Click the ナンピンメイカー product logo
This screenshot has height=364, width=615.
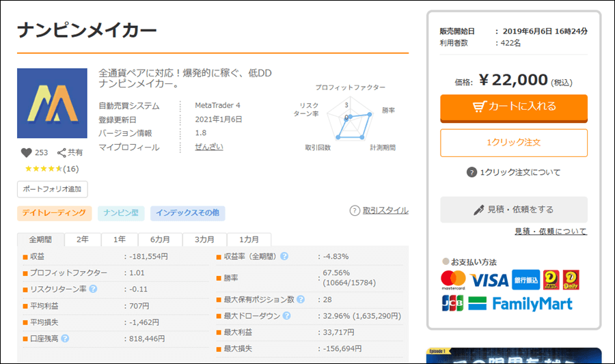pyautogui.click(x=52, y=104)
